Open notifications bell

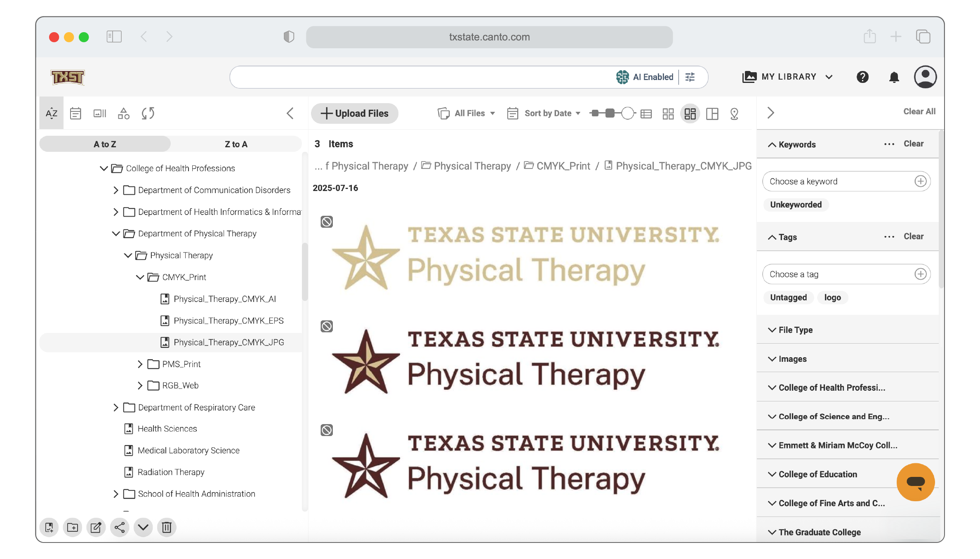click(894, 77)
